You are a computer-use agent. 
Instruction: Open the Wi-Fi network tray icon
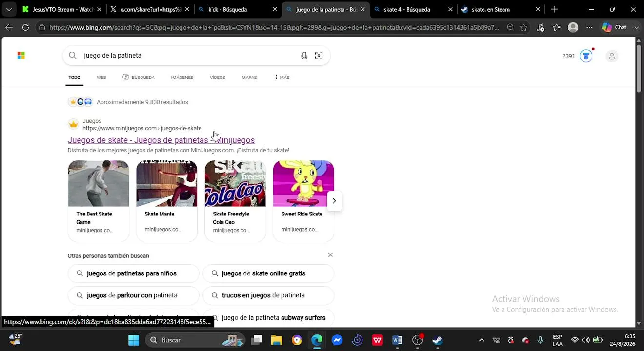click(x=575, y=340)
